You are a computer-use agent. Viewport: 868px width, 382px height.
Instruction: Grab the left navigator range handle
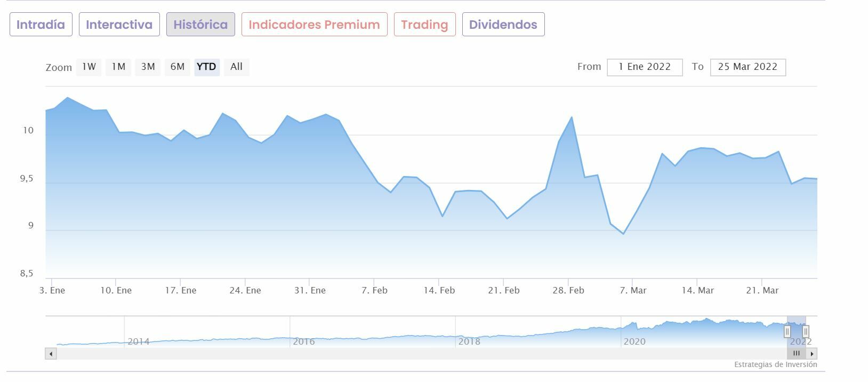(x=787, y=331)
